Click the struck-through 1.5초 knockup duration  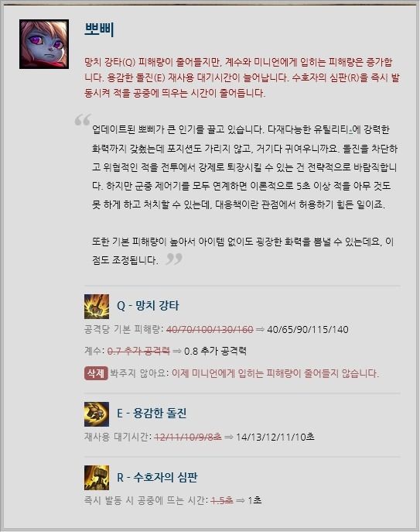[222, 500]
